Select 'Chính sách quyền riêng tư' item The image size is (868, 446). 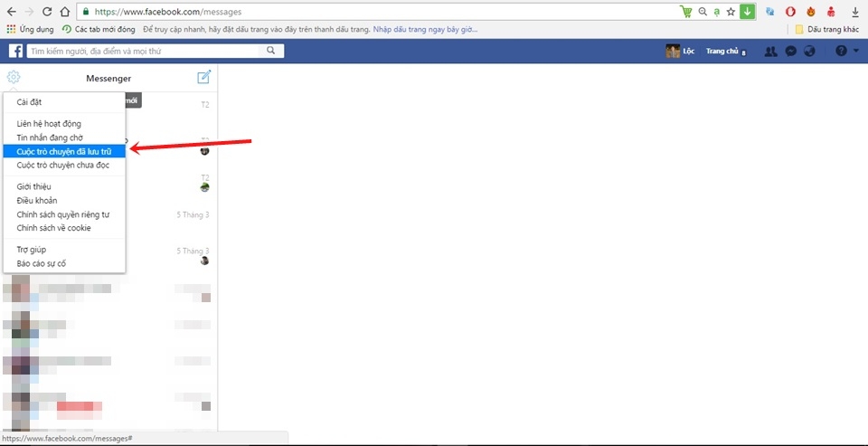click(x=64, y=214)
